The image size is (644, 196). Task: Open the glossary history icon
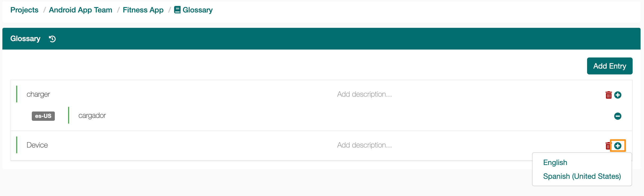52,39
